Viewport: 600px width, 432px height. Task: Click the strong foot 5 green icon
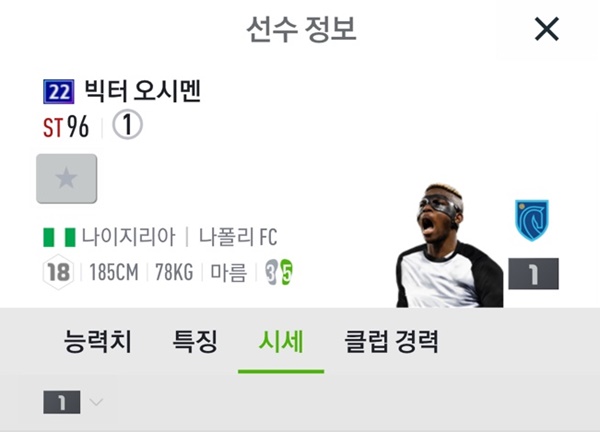coord(287,272)
